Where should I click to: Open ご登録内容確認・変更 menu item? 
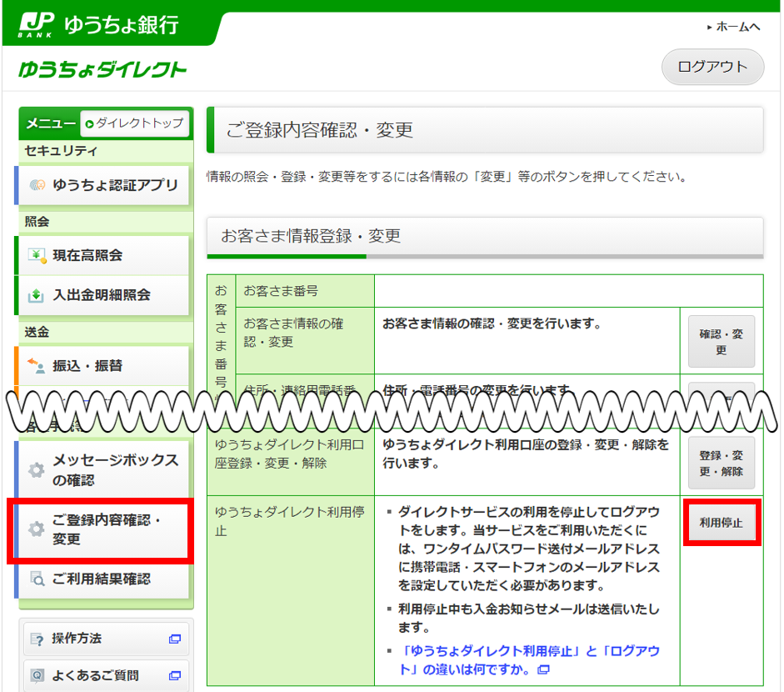103,529
